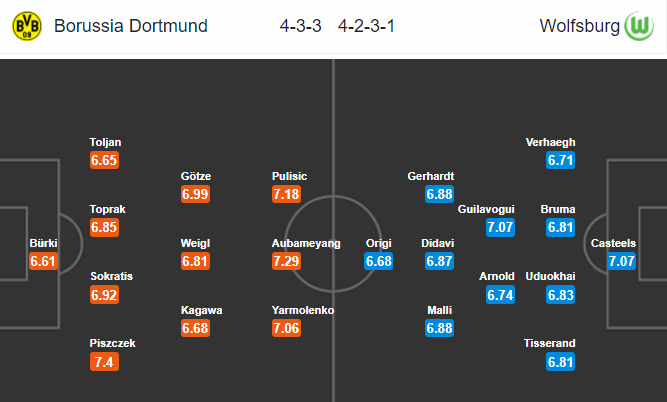Click the Borussia Dortmund club crest
The width and height of the screenshot is (667, 402).
(27, 26)
